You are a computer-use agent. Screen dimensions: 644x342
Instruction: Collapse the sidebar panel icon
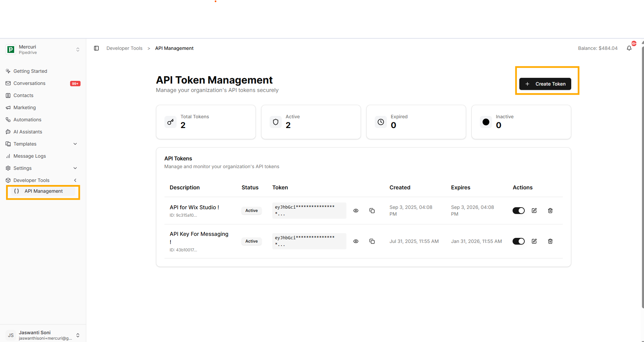[96, 48]
